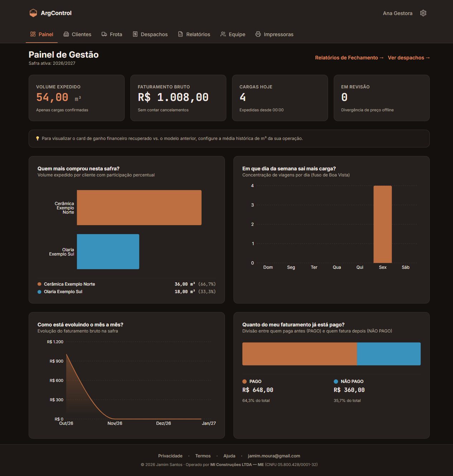This screenshot has width=453, height=476.
Task: Click the Nov/26 axis label
Action: pyautogui.click(x=115, y=423)
